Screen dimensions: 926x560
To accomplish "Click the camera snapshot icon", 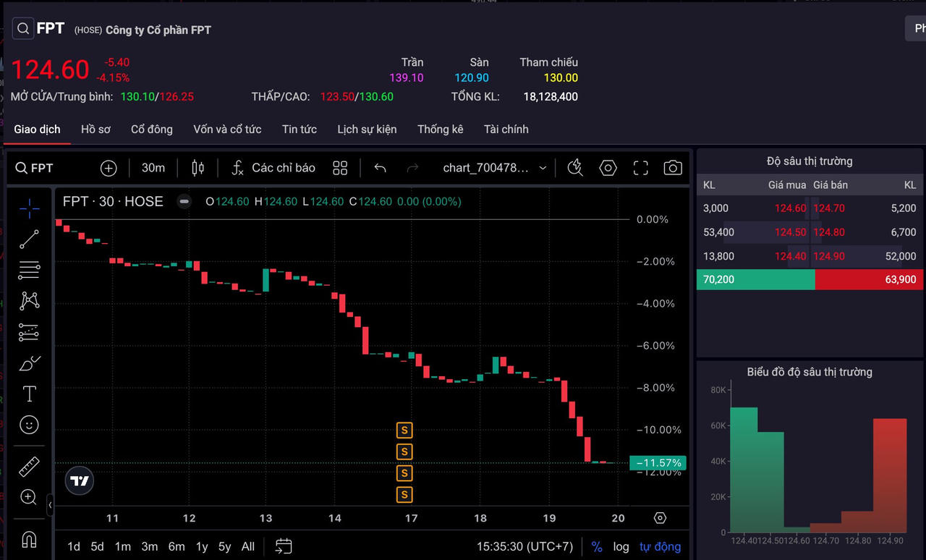I will pyautogui.click(x=673, y=169).
